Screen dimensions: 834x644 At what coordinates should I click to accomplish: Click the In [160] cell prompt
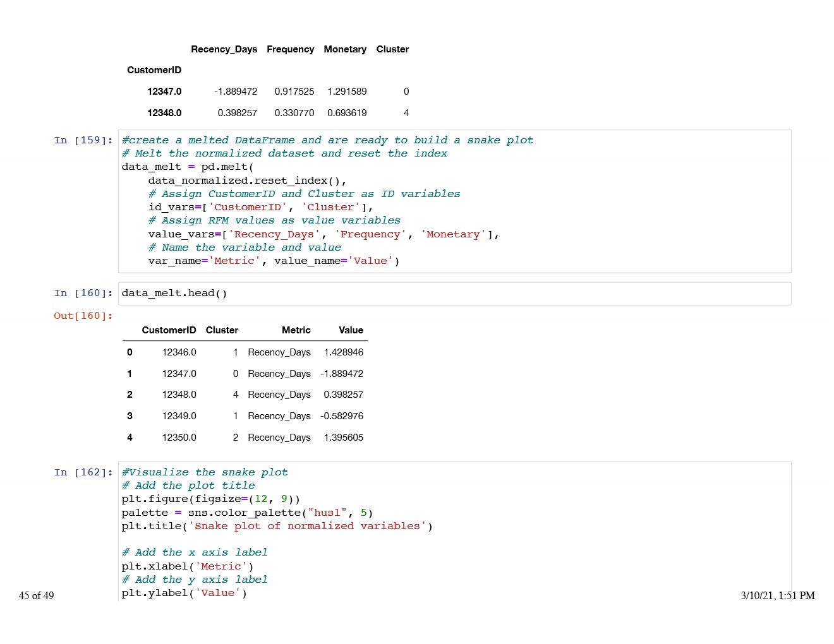(x=83, y=293)
